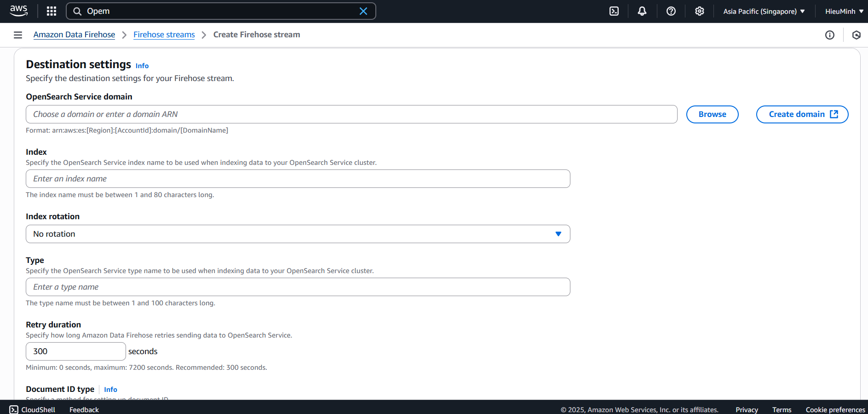868x414 pixels.
Task: Go to Firehose streams breadcrumb
Action: [164, 35]
